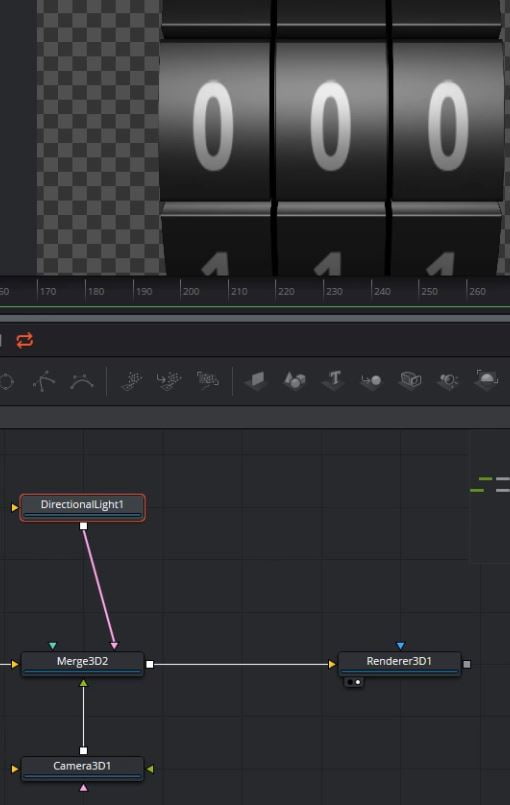Select connection line from Merge3D2 to Renderer3D1
The height and width of the screenshot is (805, 510).
click(241, 664)
